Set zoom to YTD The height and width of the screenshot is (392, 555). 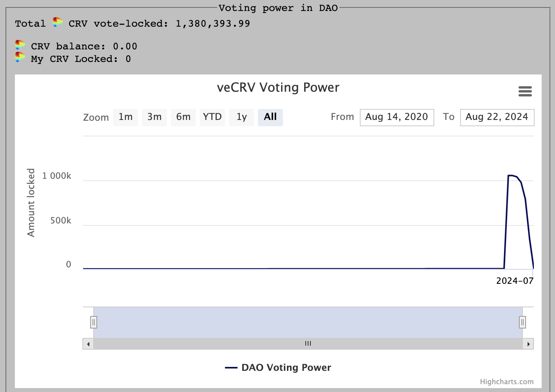coord(212,117)
